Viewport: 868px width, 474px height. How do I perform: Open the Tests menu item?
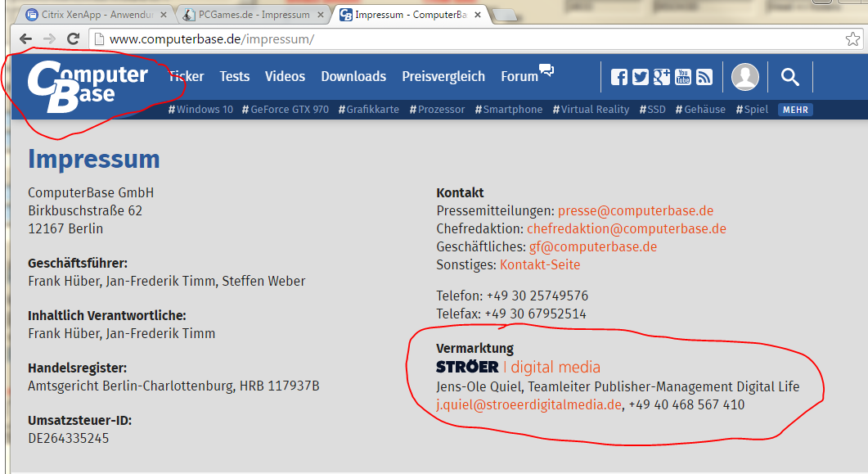click(x=234, y=76)
